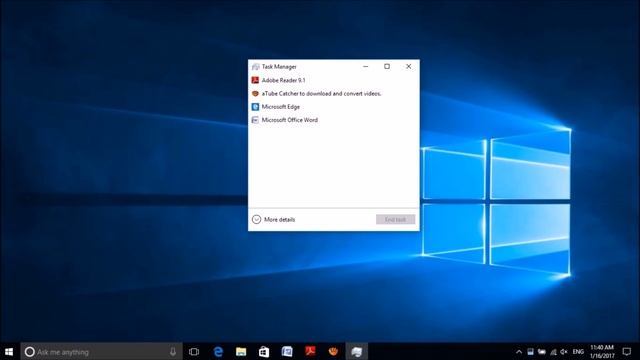
Task: Click the ENG language indicator
Action: (x=578, y=351)
